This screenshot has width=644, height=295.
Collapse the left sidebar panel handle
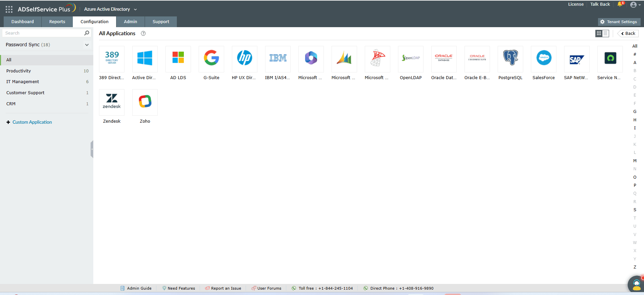(x=92, y=149)
